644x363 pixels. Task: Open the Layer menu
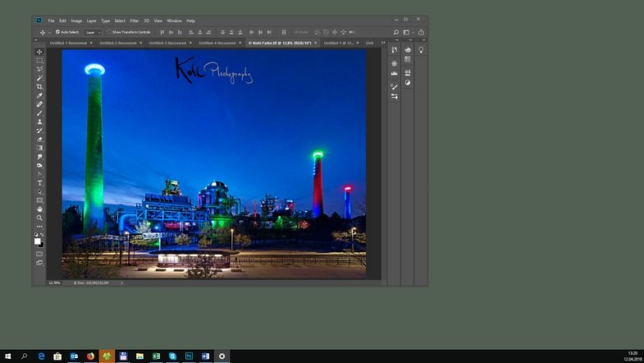91,21
